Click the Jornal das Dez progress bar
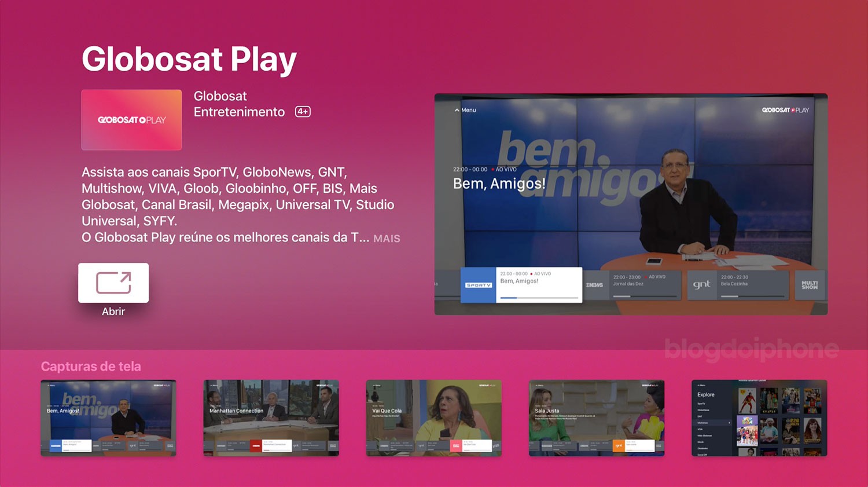This screenshot has width=868, height=487. coord(644,296)
